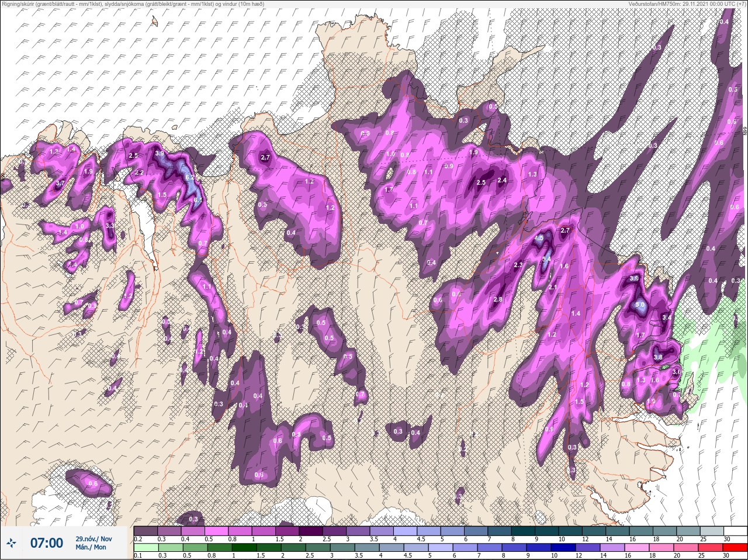Click the 3.4 snowfall value near east coast
This screenshot has width=748, height=560.
click(666, 317)
